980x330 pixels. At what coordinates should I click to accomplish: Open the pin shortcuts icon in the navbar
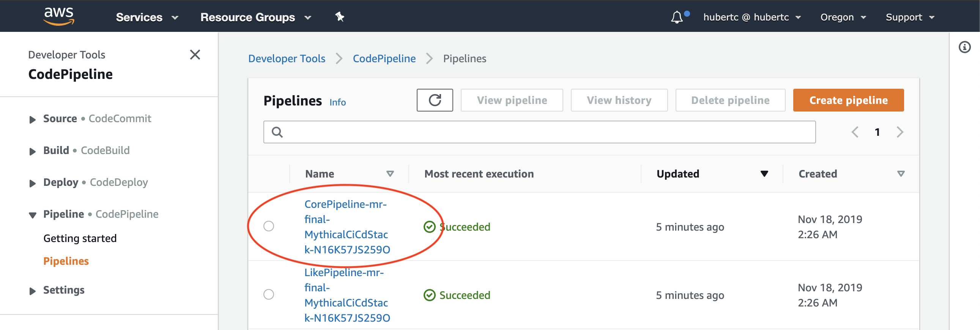coord(339,17)
